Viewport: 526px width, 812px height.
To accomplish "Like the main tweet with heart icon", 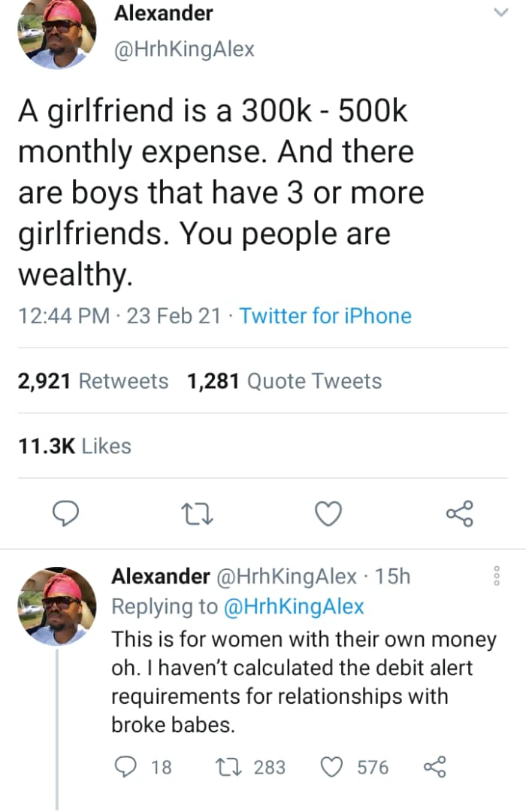I will coord(327,514).
